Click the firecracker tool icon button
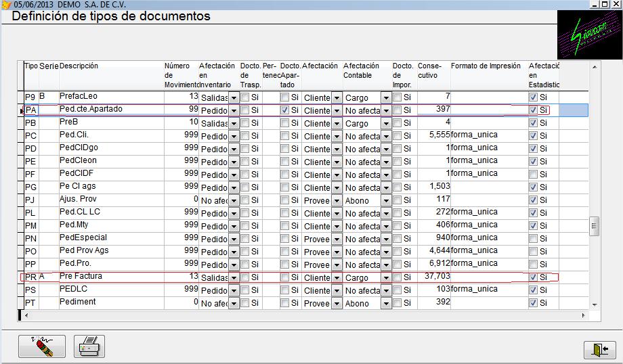The width and height of the screenshot is (623, 364). pyautogui.click(x=42, y=346)
